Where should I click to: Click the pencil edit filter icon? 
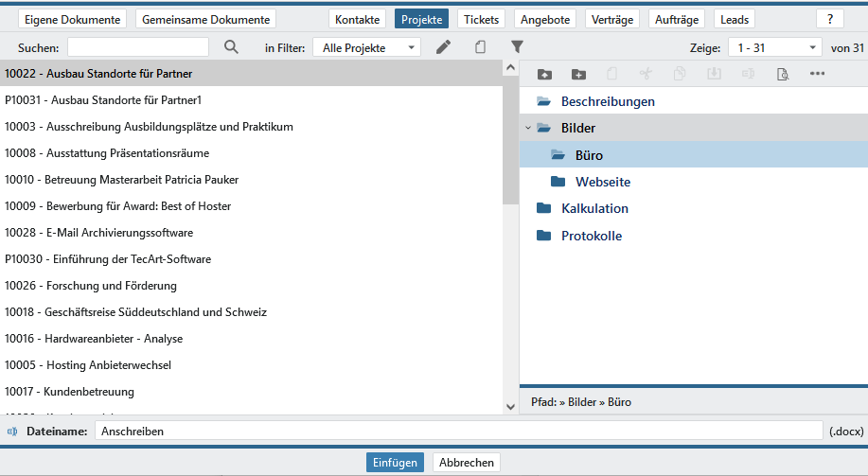click(443, 47)
